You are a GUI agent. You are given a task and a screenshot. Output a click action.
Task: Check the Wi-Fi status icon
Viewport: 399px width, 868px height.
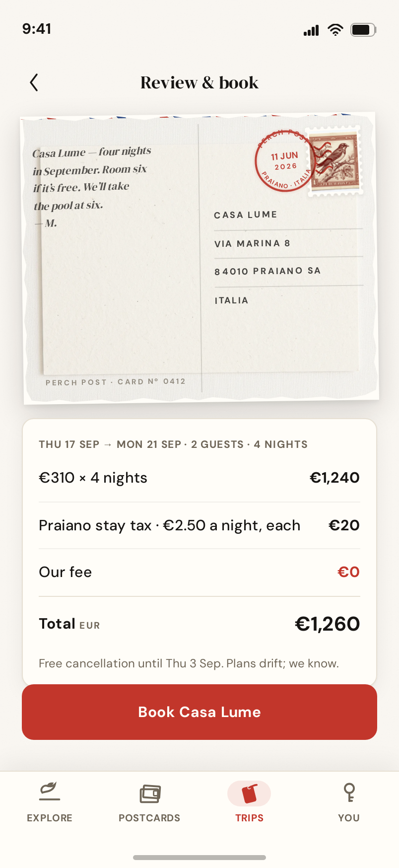tap(335, 30)
